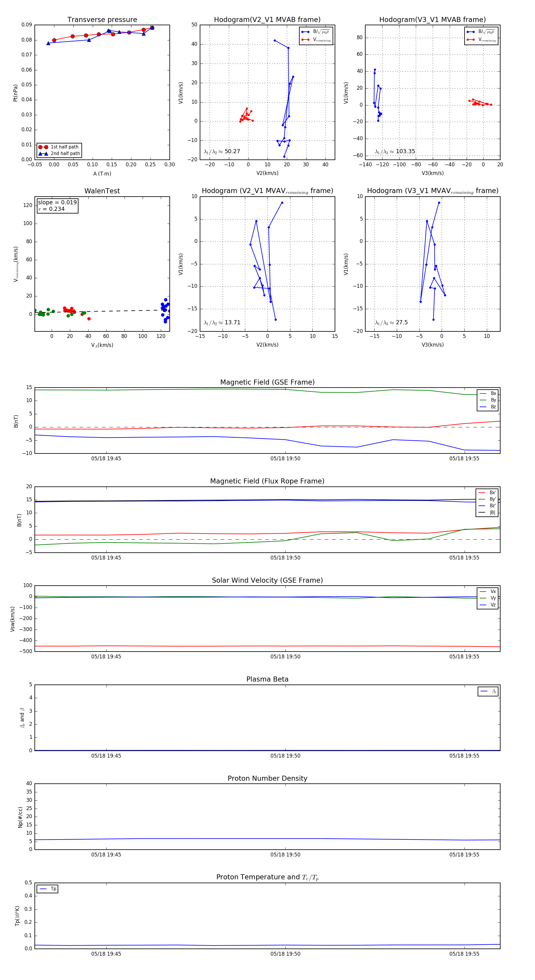
Task: Click the 'Magnetic Field (Flux Rope Frame)' title
Action: coord(267,481)
